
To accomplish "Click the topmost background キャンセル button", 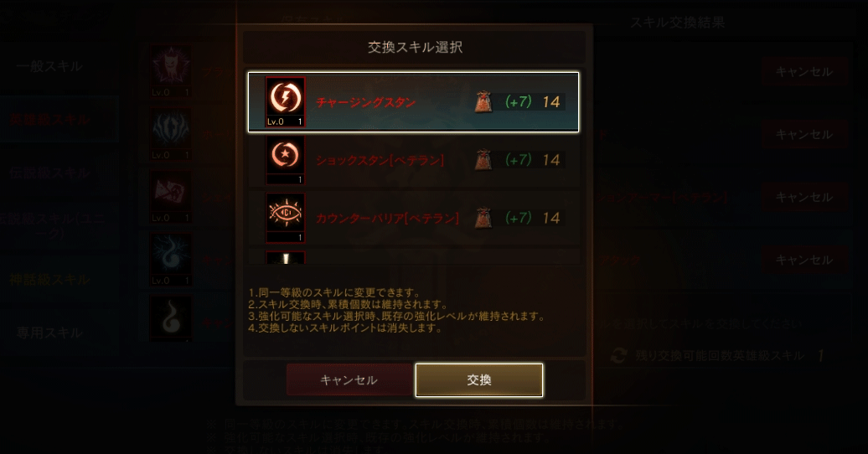I will pyautogui.click(x=803, y=71).
